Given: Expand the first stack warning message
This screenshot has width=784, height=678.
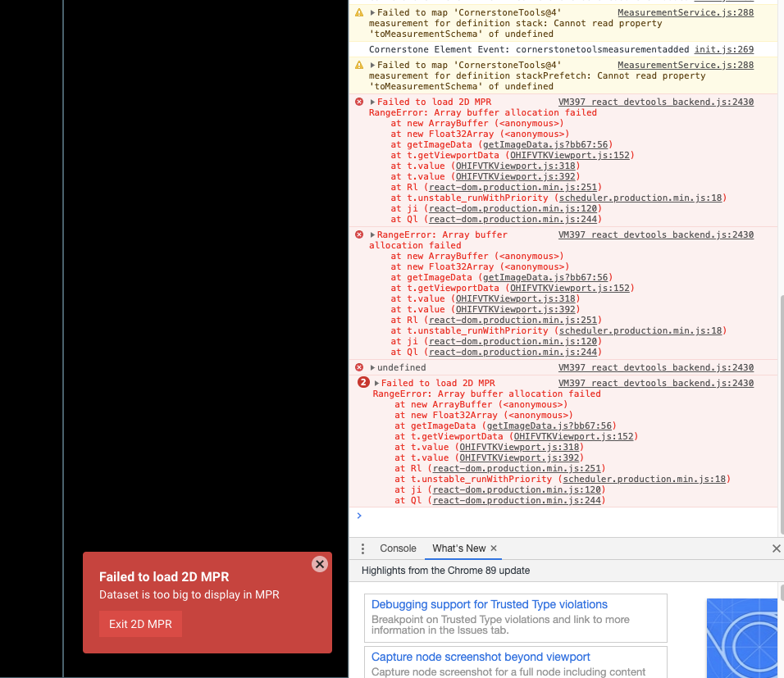Looking at the screenshot, I should tap(372, 12).
